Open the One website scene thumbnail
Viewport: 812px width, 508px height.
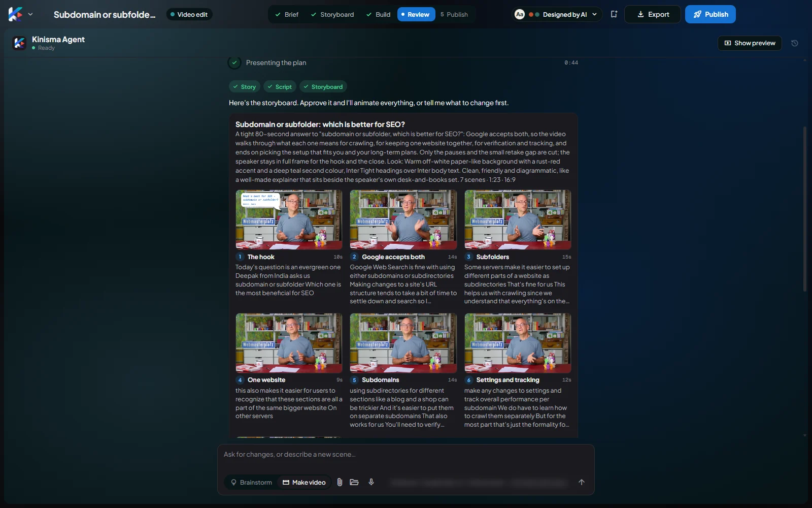tap(289, 343)
